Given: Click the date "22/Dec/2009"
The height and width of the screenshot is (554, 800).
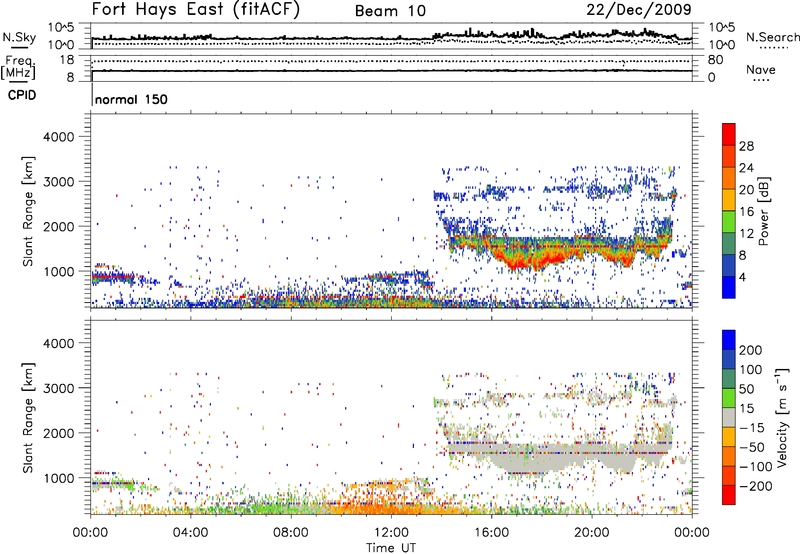Looking at the screenshot, I should point(639,10).
